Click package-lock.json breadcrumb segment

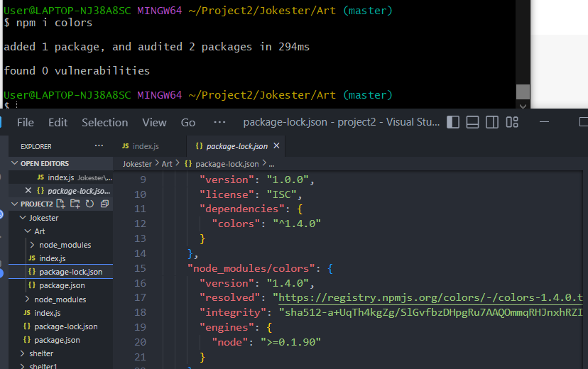point(222,164)
